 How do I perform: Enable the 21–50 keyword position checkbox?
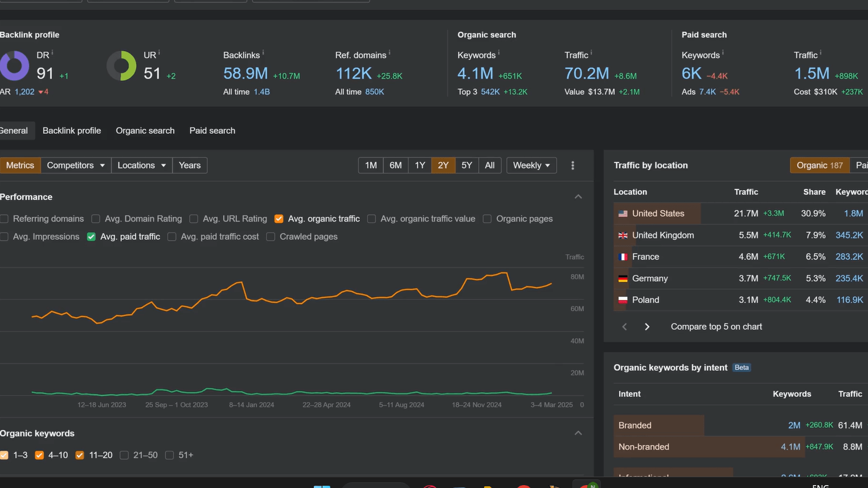(124, 455)
